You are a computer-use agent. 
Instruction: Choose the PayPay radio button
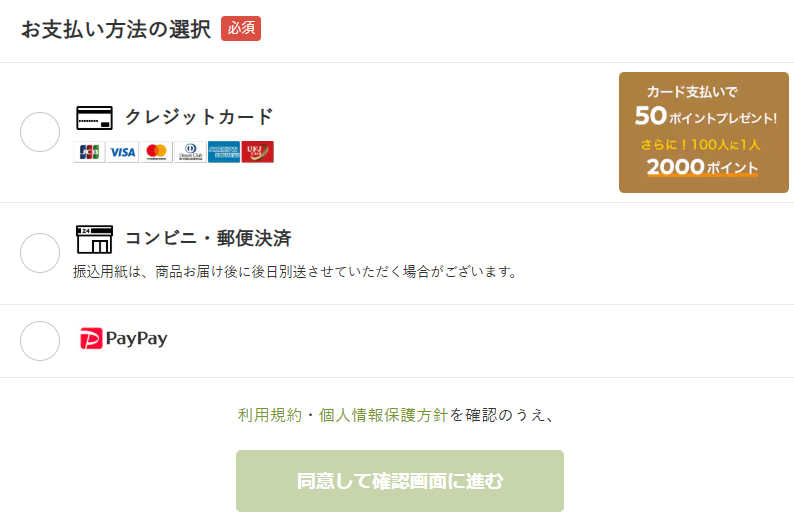(40, 341)
